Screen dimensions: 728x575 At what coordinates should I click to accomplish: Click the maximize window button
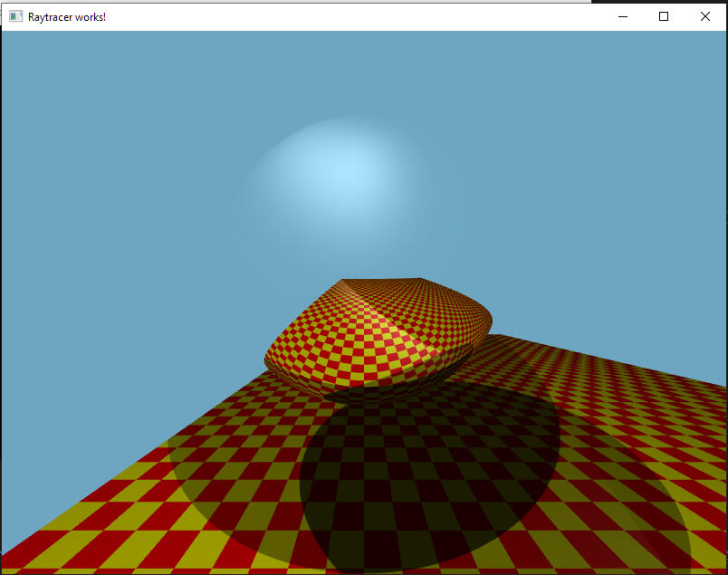pos(664,16)
